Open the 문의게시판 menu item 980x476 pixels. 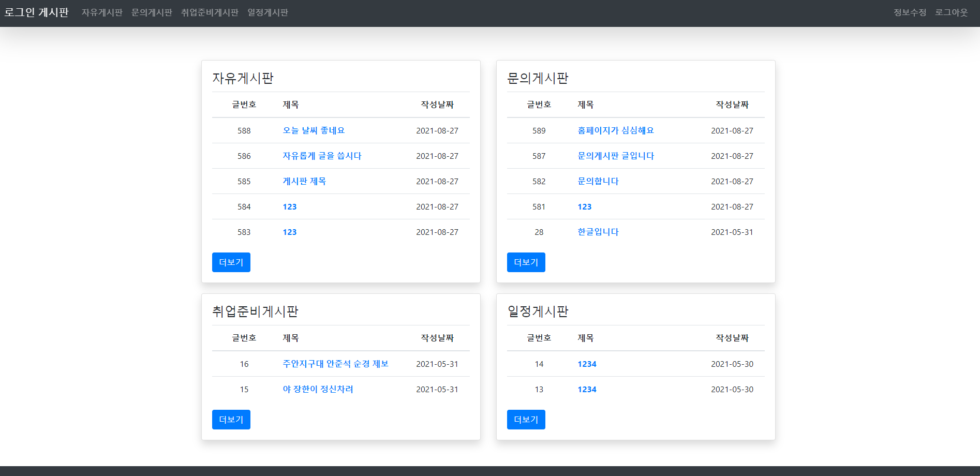click(152, 12)
